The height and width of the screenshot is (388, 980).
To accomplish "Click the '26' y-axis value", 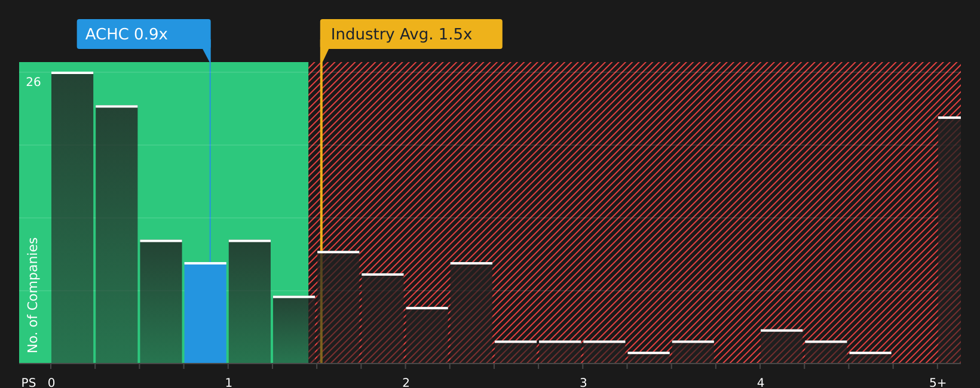I will (33, 82).
